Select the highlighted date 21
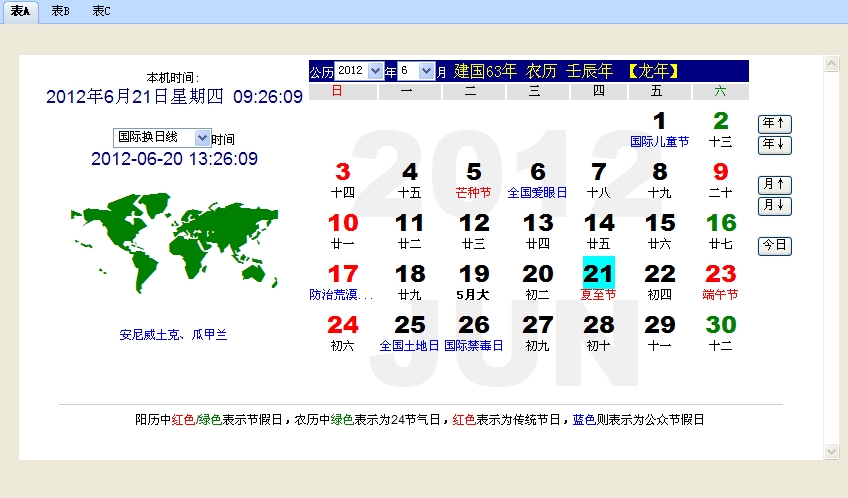 598,273
